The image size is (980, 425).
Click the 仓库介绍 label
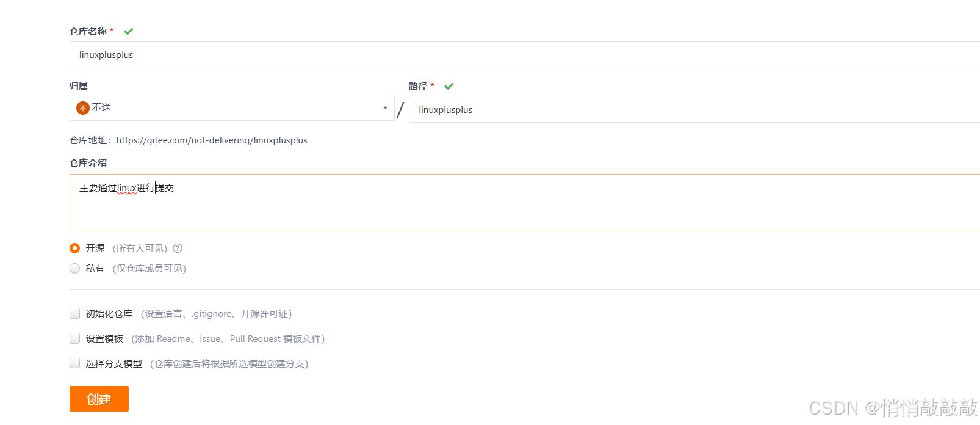point(88,162)
